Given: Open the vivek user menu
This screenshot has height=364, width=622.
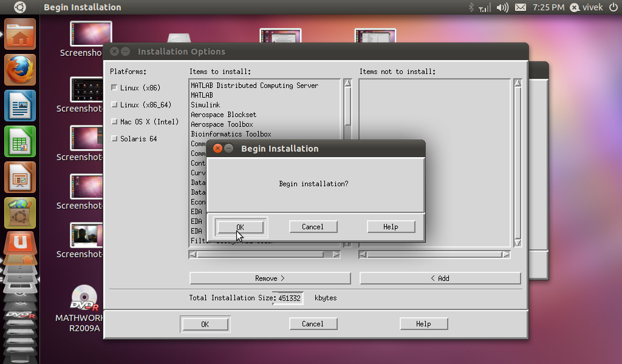Looking at the screenshot, I should [586, 7].
